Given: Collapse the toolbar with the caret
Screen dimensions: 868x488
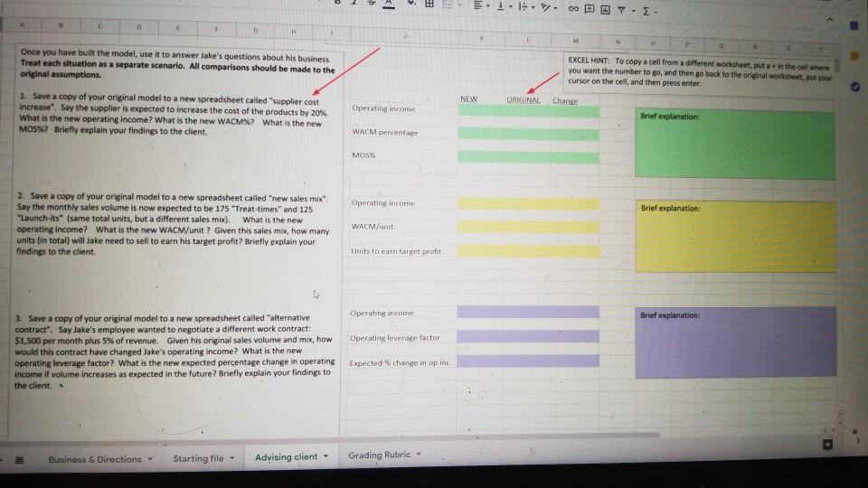Looking at the screenshot, I should [x=829, y=20].
